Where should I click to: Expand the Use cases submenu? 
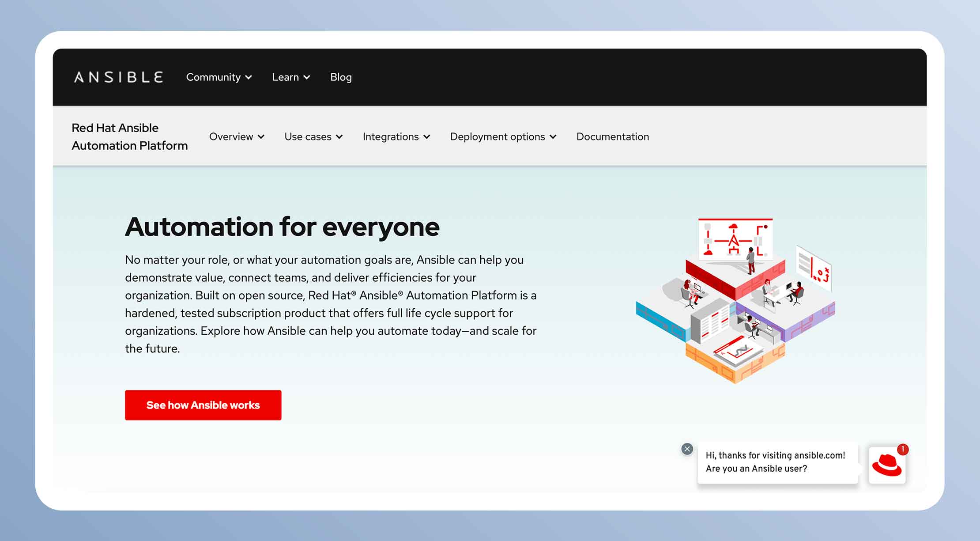tap(313, 136)
